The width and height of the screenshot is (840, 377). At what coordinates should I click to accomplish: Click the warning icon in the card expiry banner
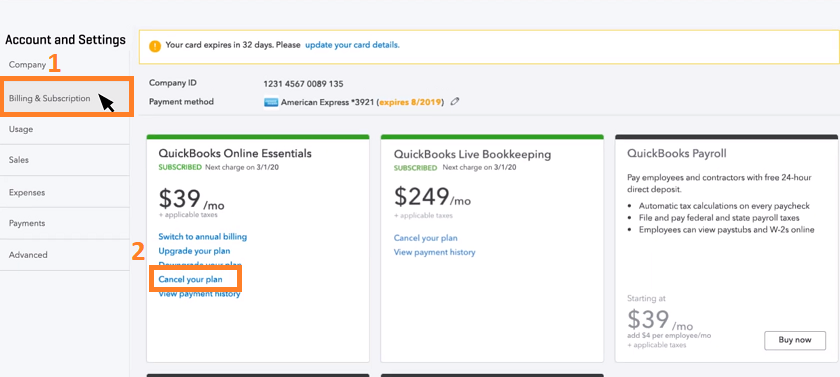[x=155, y=46]
